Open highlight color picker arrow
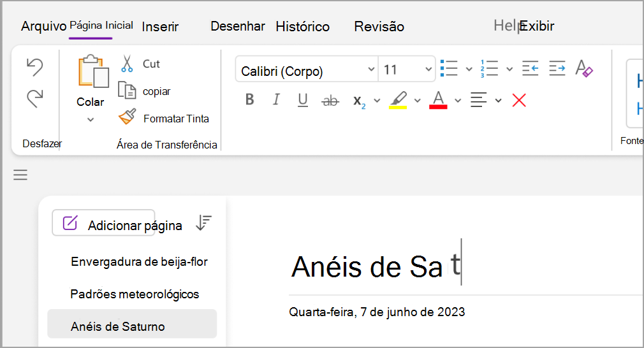644x348 pixels. click(x=417, y=101)
